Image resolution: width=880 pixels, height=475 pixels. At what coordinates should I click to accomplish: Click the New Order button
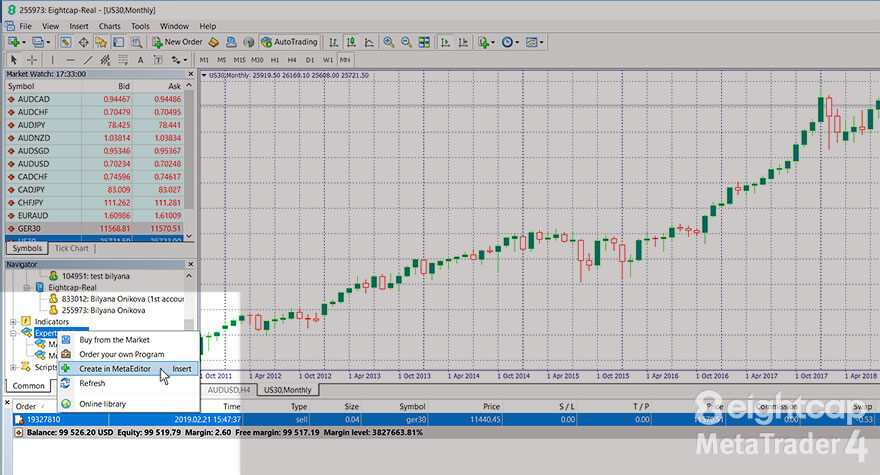[177, 42]
